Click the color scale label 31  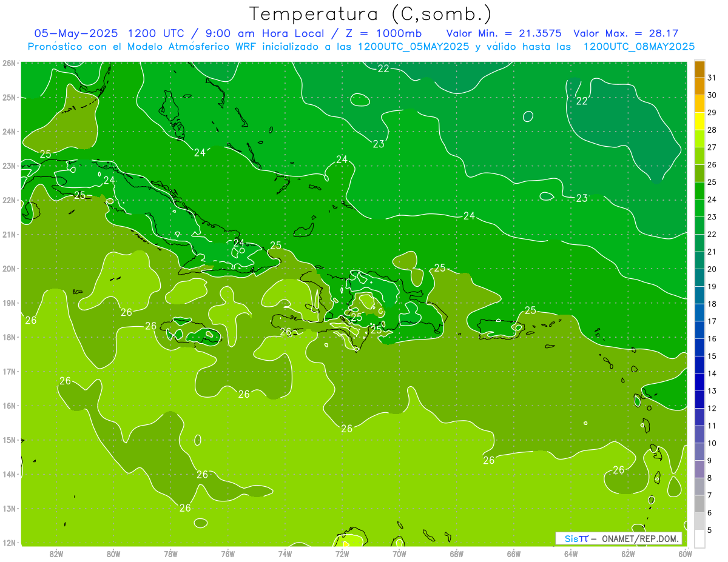[x=712, y=78]
